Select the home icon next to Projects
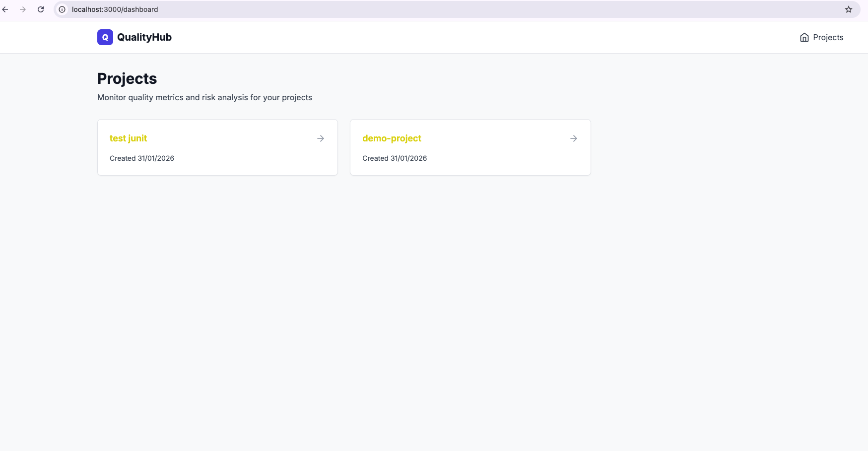 click(804, 37)
